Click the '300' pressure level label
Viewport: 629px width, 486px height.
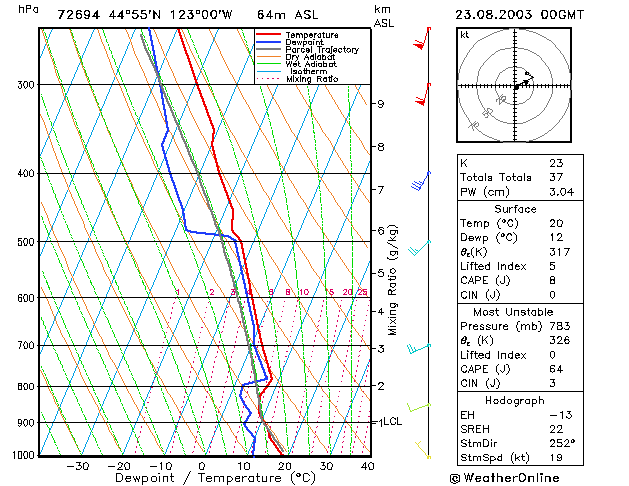[26, 85]
